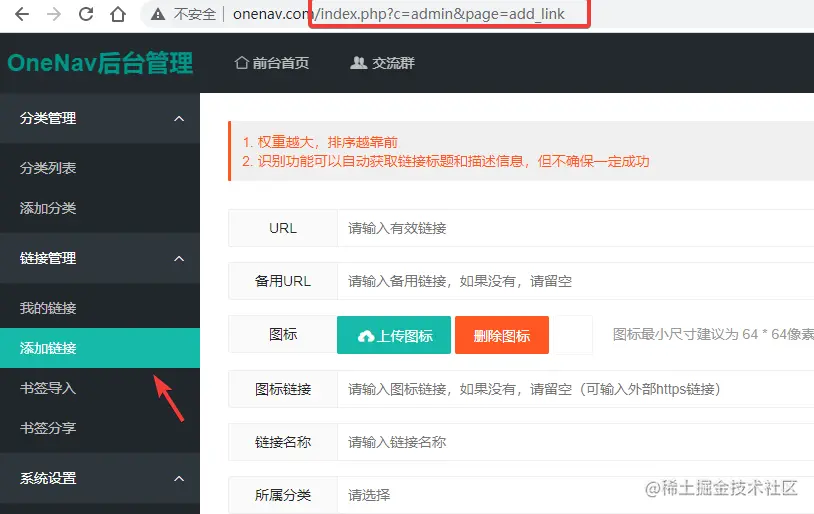Viewport: 814px width, 514px height.
Task: Focus the URL input field
Action: (576, 228)
